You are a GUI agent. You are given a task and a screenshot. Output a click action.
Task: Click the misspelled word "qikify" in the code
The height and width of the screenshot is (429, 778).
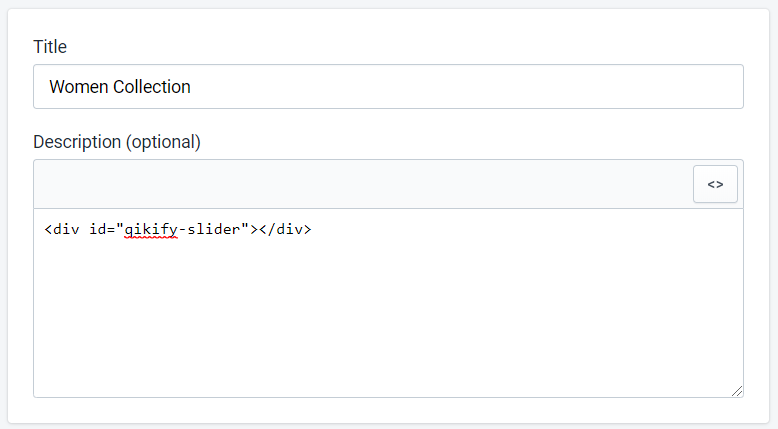click(x=148, y=229)
